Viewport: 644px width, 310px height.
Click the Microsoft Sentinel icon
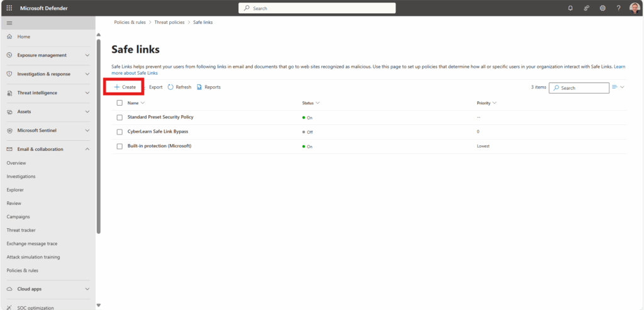click(x=9, y=131)
